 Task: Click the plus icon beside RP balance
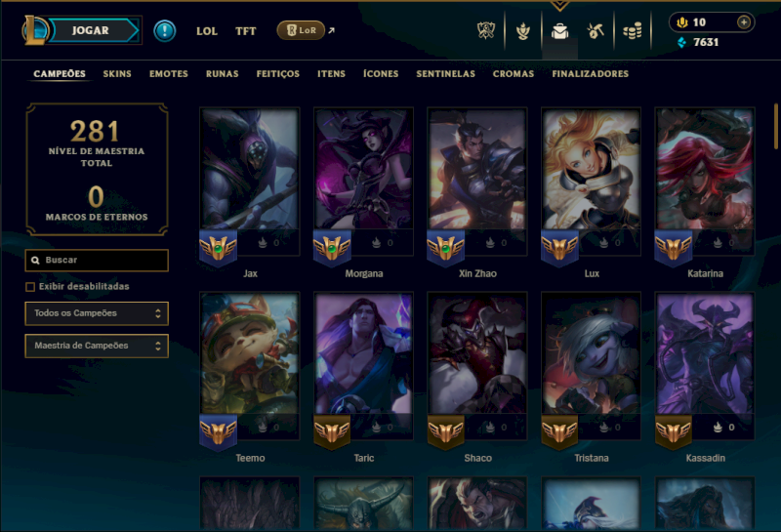pyautogui.click(x=744, y=22)
